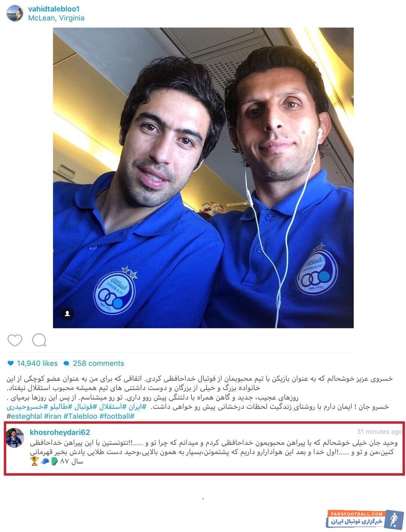Open khosroheydari62 commenter avatar
Image resolution: width=406 pixels, height=532 pixels.
pos(15,437)
